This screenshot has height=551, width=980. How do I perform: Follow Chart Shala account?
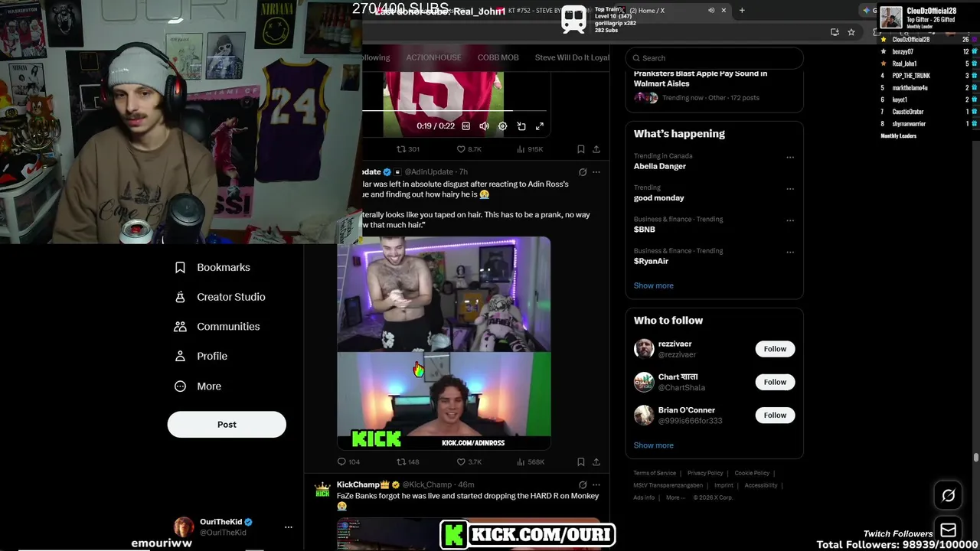point(775,382)
